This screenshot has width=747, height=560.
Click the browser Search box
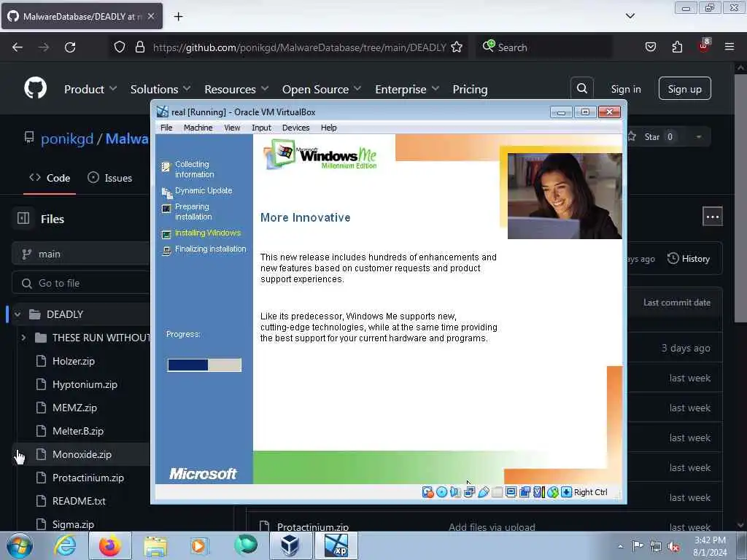tap(544, 47)
